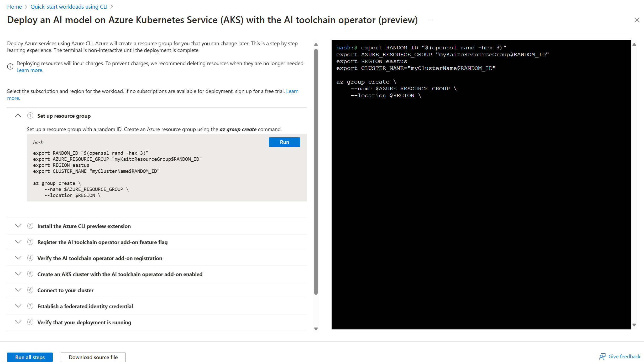
Task: Collapse the Set up resource group step
Action: pos(18,116)
